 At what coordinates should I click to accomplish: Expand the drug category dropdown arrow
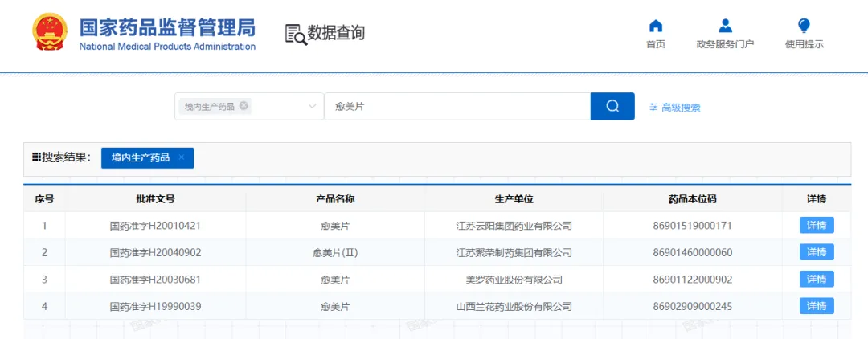click(312, 106)
